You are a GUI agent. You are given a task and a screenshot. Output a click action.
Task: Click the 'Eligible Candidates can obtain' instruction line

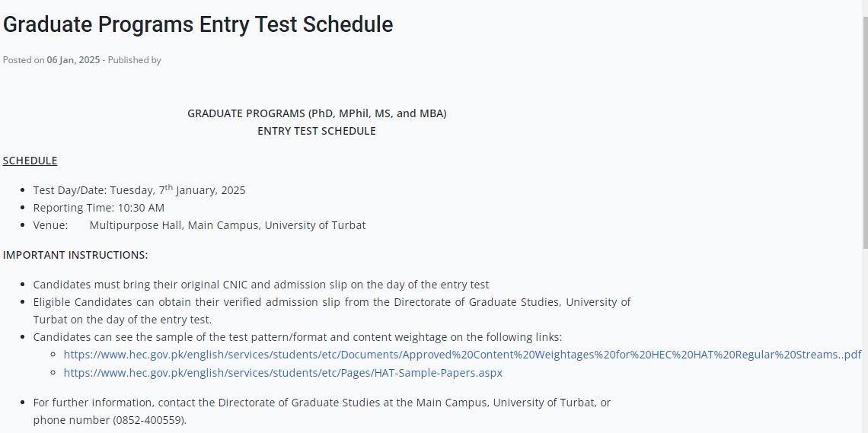point(331,303)
